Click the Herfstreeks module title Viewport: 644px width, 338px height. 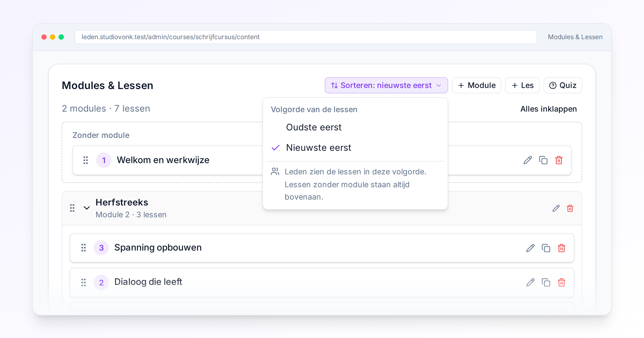[122, 202]
